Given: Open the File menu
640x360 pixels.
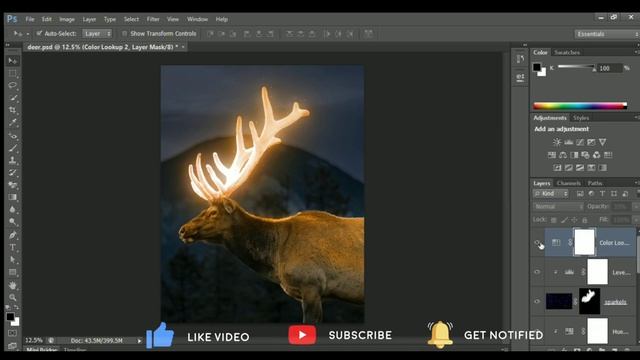Looking at the screenshot, I should [x=30, y=19].
